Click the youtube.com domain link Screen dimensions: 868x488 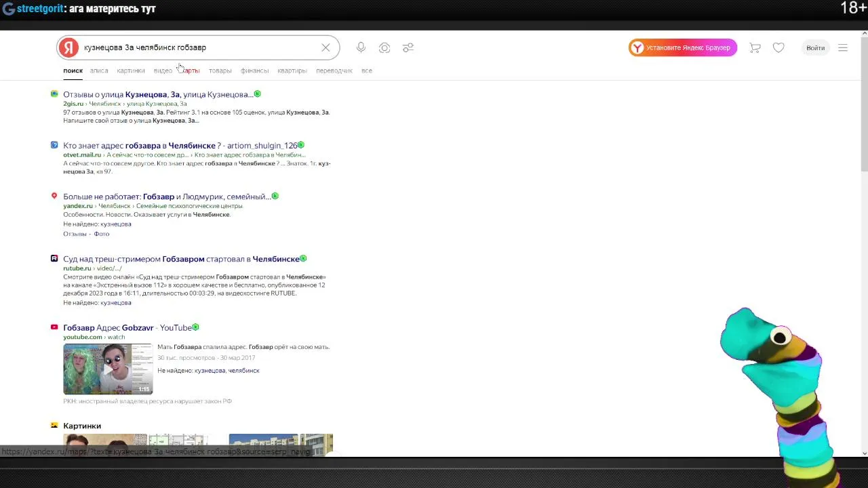(83, 337)
